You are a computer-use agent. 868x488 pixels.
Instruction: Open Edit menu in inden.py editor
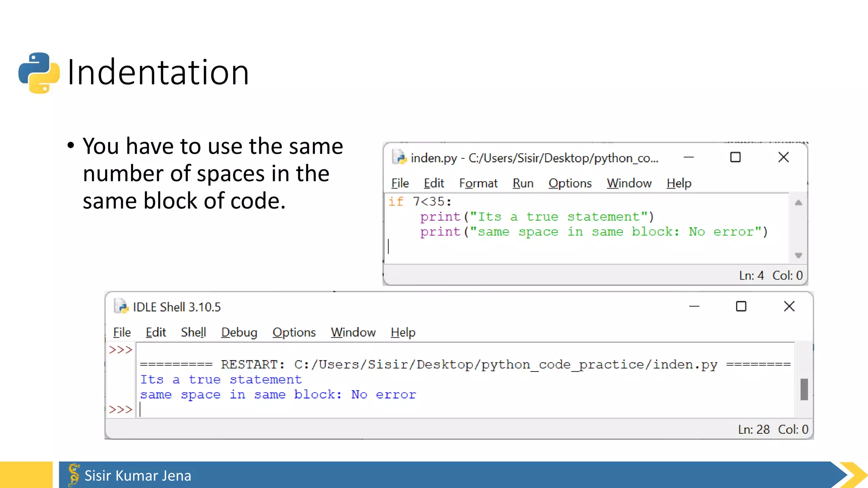tap(434, 183)
